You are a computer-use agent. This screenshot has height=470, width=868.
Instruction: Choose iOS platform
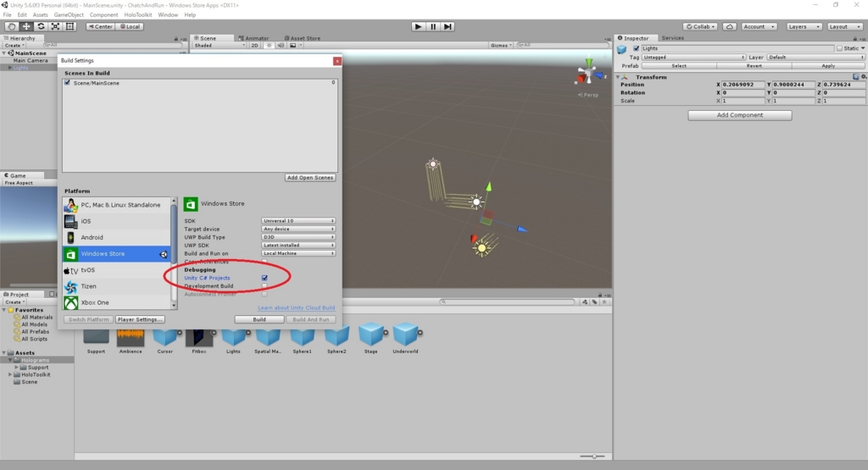coord(117,221)
